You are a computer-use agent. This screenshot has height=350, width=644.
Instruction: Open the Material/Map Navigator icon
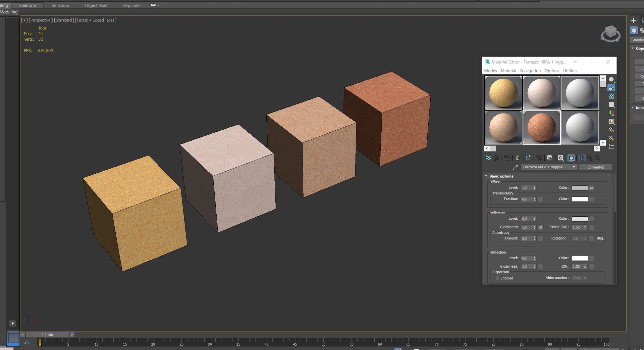click(611, 147)
